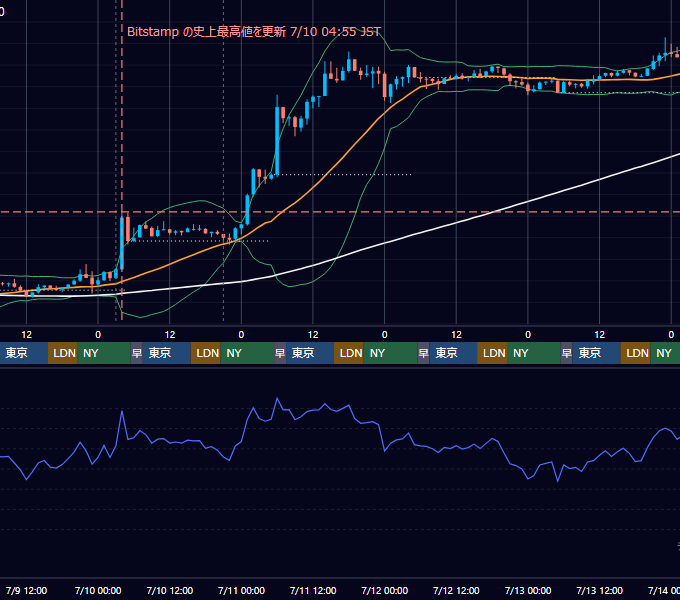Click the 東京 session block above 7/9 12:00
The width and height of the screenshot is (680, 600).
pos(24,353)
